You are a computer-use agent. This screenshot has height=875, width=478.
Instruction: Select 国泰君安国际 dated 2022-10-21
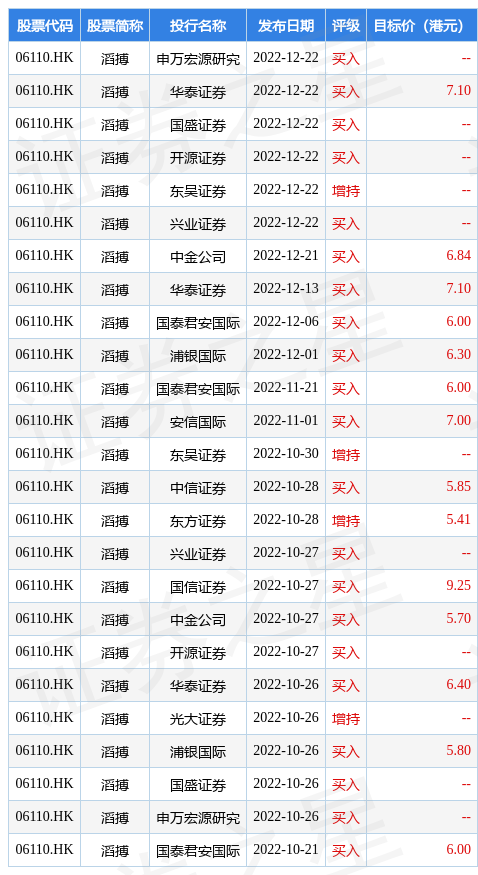click(198, 850)
